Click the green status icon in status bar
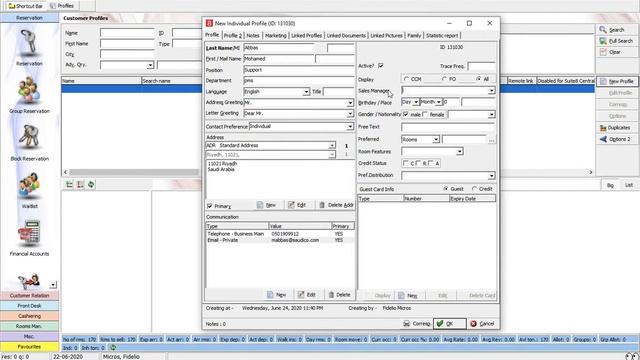640x360 pixels. click(x=113, y=348)
